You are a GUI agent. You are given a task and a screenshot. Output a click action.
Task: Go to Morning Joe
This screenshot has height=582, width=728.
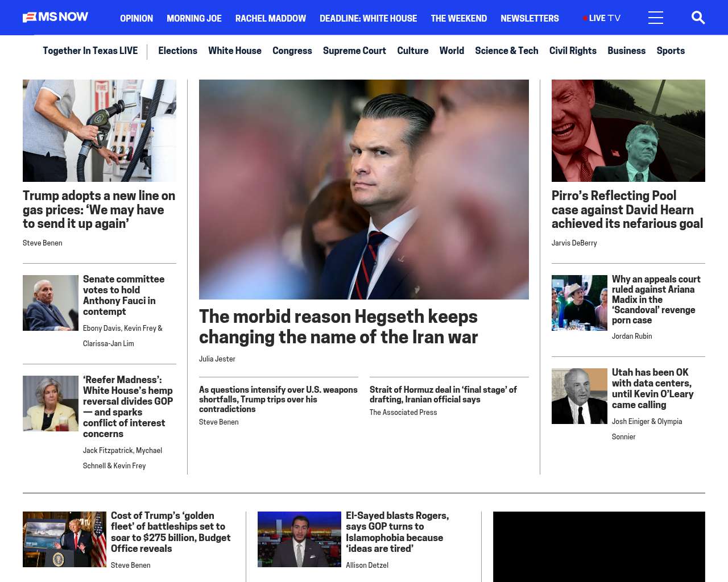(194, 18)
